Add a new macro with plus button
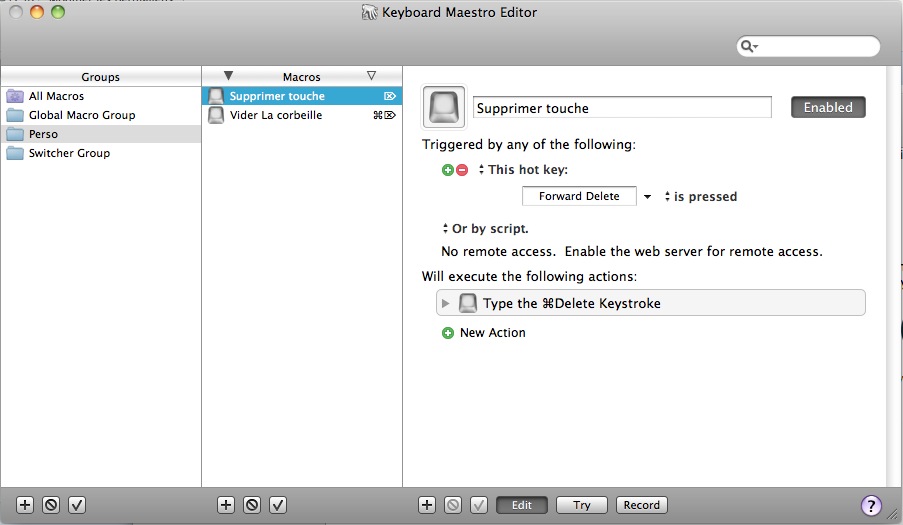The image size is (903, 525). (226, 505)
